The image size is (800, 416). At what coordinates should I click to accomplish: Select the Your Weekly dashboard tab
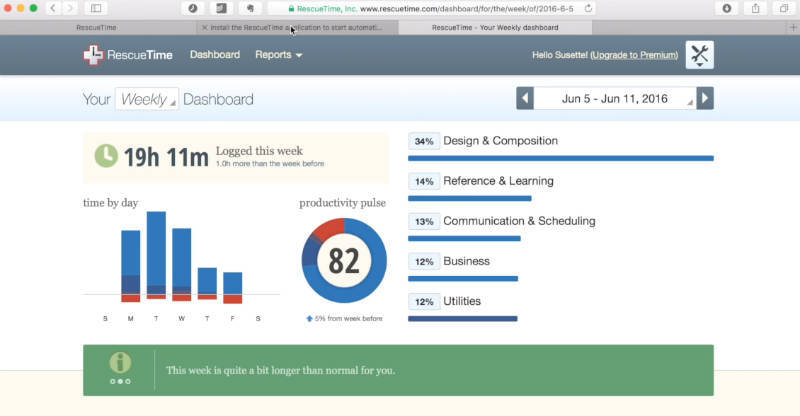[x=495, y=28]
